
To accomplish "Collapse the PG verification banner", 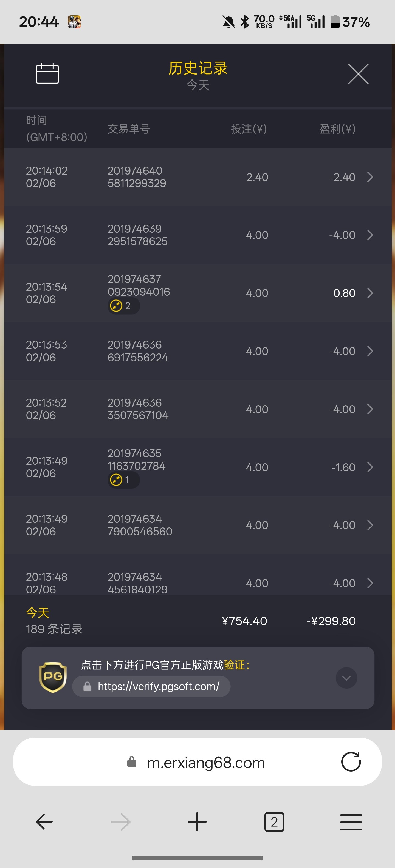I will click(346, 678).
